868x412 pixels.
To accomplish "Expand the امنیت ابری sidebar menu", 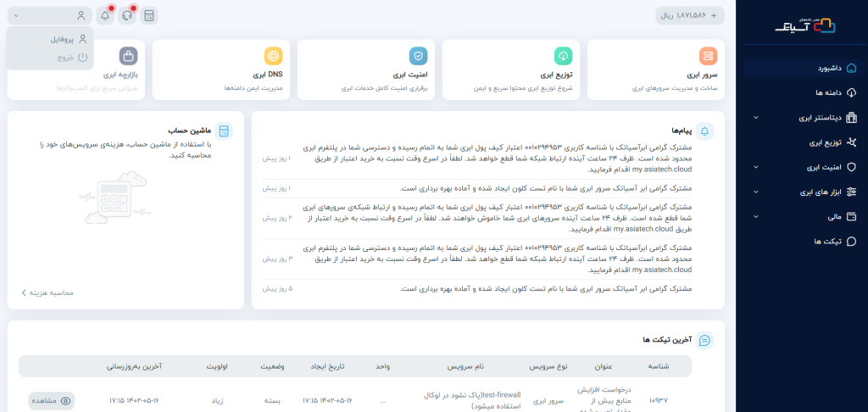I will click(803, 167).
